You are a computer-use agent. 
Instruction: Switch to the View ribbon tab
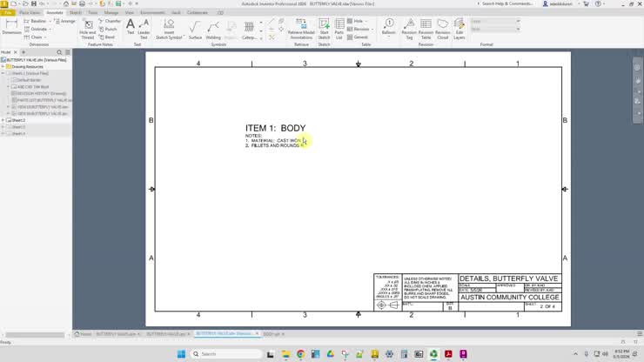tap(130, 13)
